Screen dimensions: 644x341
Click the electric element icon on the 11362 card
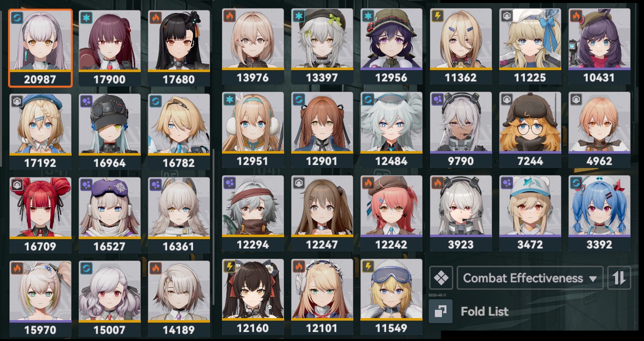click(x=436, y=15)
